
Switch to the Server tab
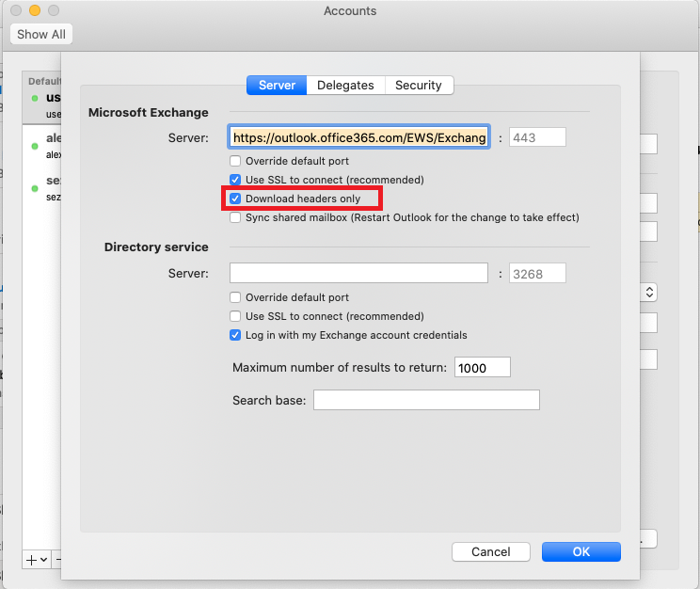tap(277, 86)
